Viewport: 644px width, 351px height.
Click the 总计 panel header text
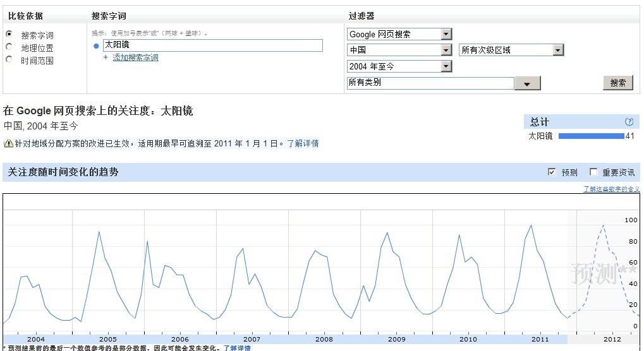coord(539,122)
